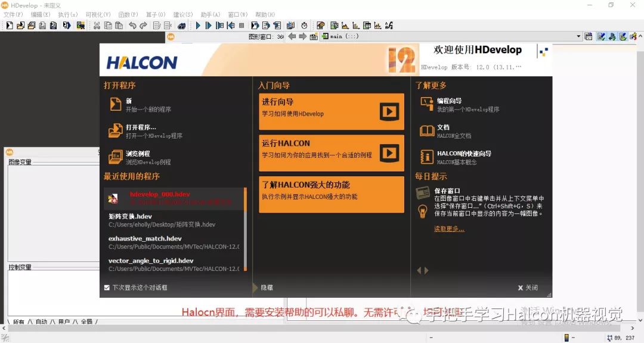
Task: Click the find binoculars icon
Action: [x=181, y=26]
